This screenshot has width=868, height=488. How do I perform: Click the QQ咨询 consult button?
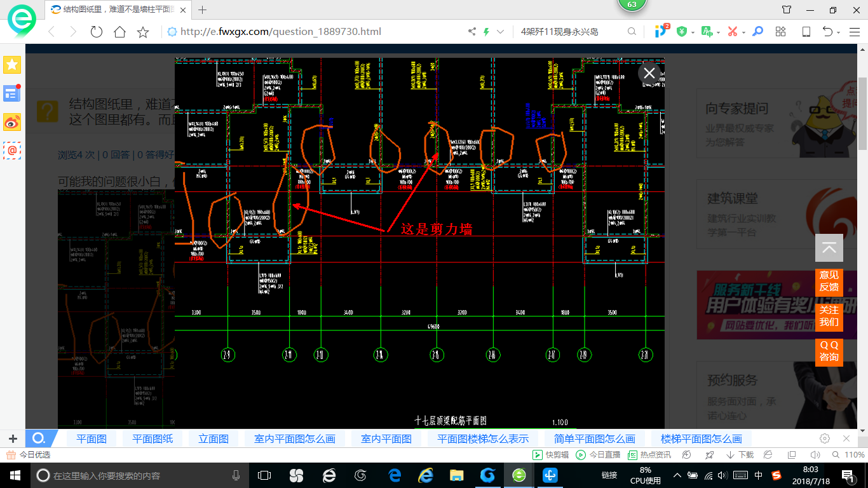[829, 351]
